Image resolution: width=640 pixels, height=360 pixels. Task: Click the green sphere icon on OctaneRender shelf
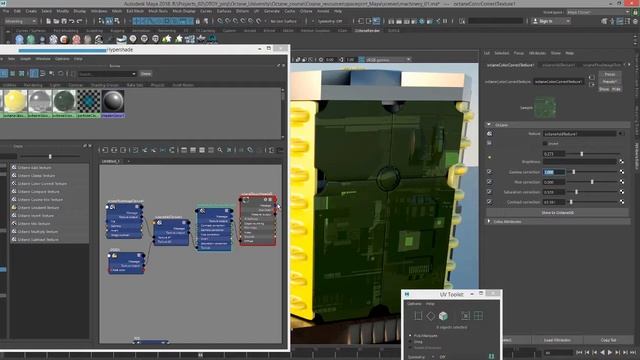click(31, 39)
